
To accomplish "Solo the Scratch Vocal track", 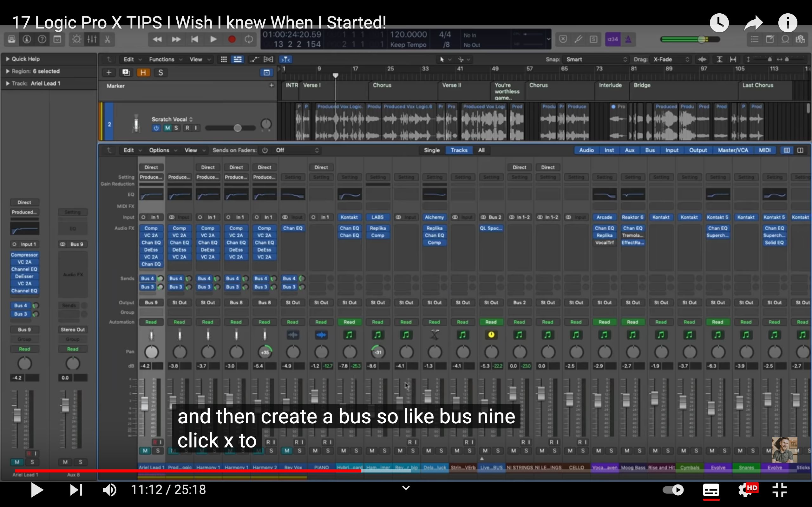I will pos(176,128).
